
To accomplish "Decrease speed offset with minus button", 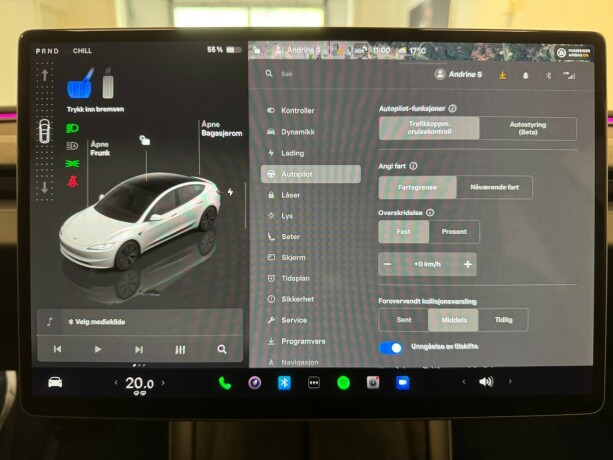I will 387,264.
